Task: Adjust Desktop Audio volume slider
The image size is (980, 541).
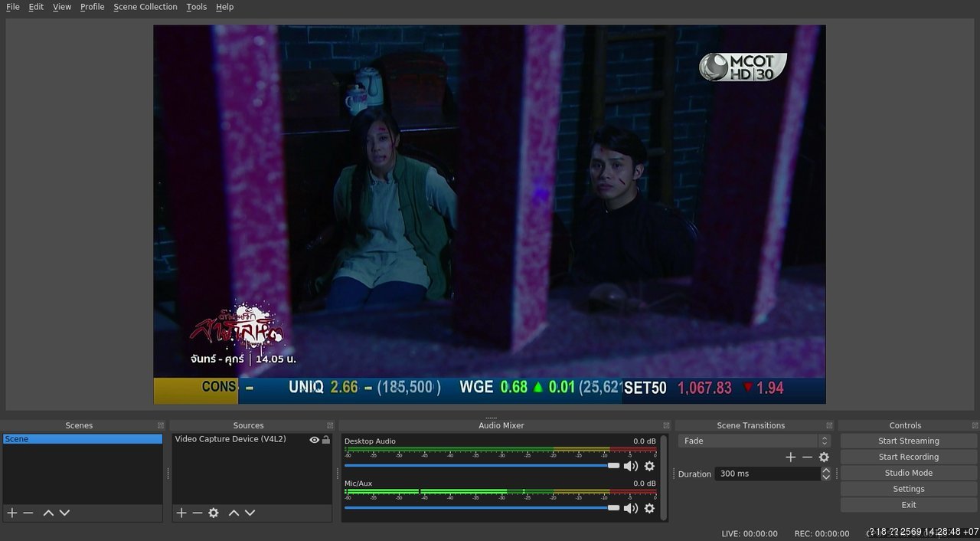Action: click(x=482, y=465)
